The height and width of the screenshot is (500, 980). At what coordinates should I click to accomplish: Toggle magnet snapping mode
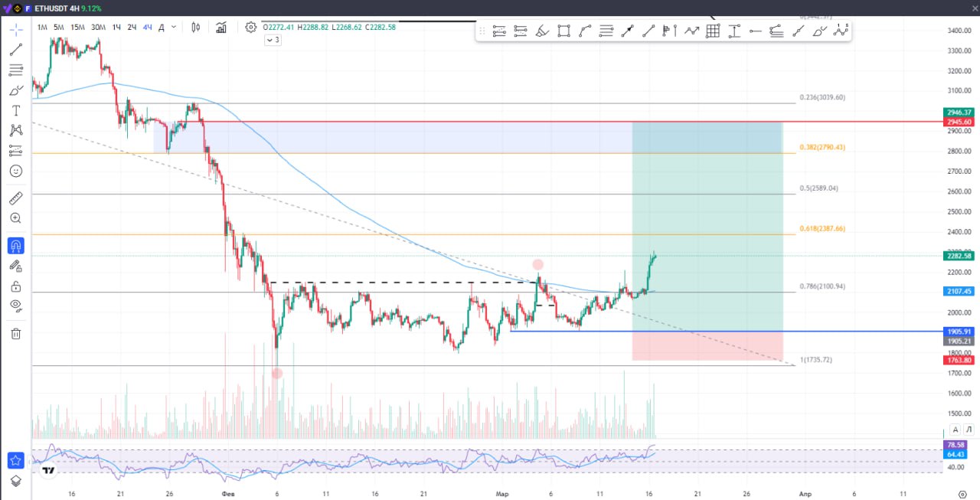tap(16, 246)
